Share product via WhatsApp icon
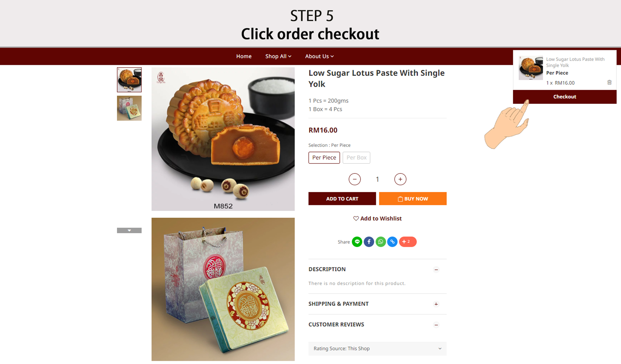 pyautogui.click(x=381, y=242)
